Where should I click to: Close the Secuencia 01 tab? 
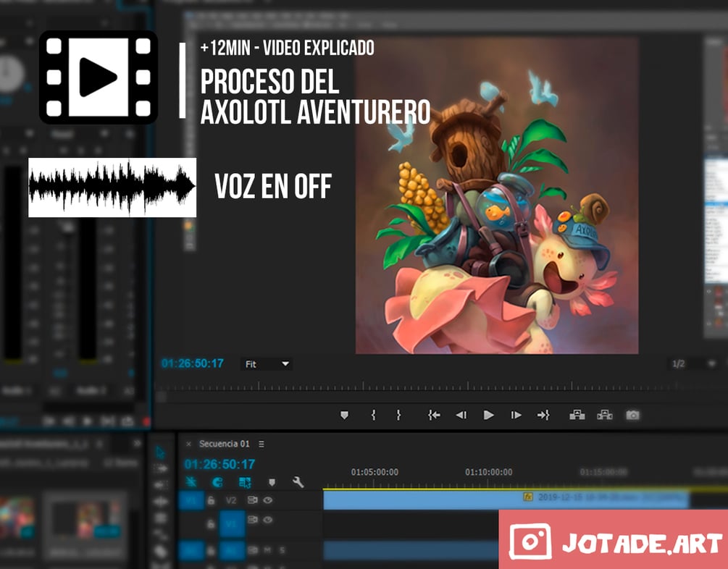click(x=188, y=444)
